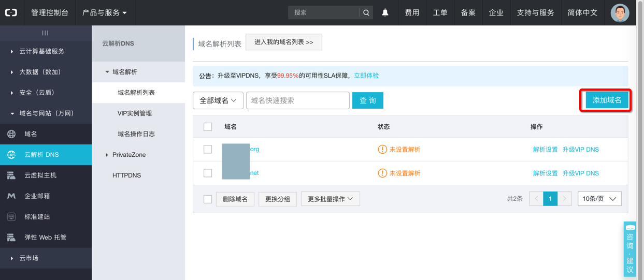Click the 添加域名 button

607,100
